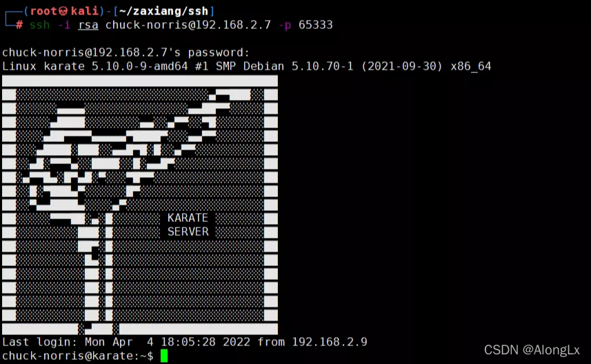
Task: Click the '~/zaxiang/ssh' directory path
Action: tap(163, 11)
